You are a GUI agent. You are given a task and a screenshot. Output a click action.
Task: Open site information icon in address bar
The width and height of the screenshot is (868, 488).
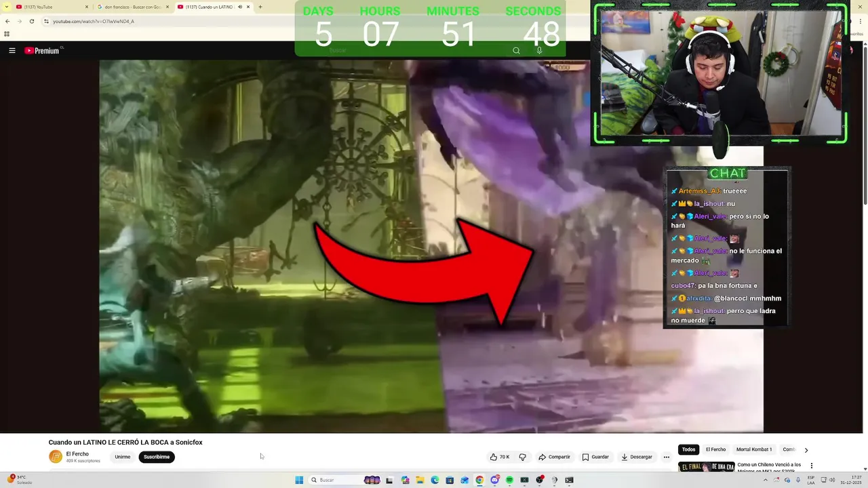[46, 21]
